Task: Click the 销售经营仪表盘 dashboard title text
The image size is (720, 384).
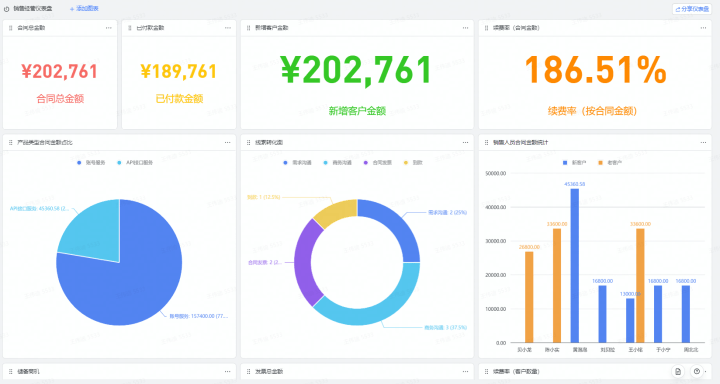Action: pyautogui.click(x=33, y=9)
